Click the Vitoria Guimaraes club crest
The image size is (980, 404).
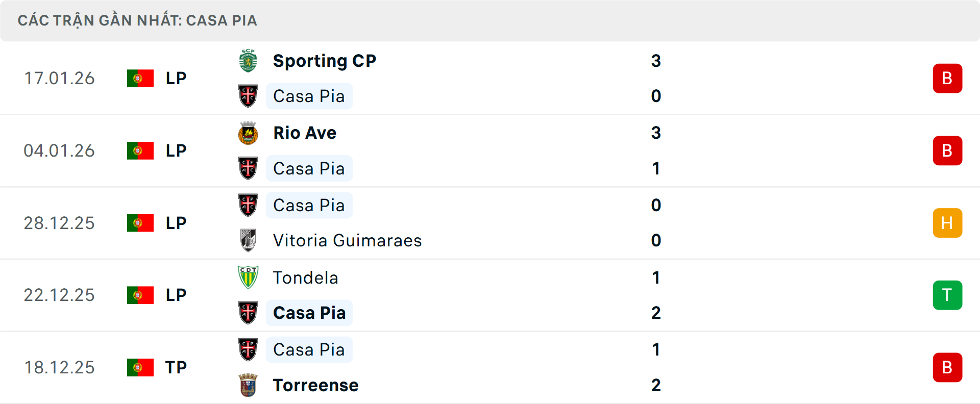[x=248, y=240]
